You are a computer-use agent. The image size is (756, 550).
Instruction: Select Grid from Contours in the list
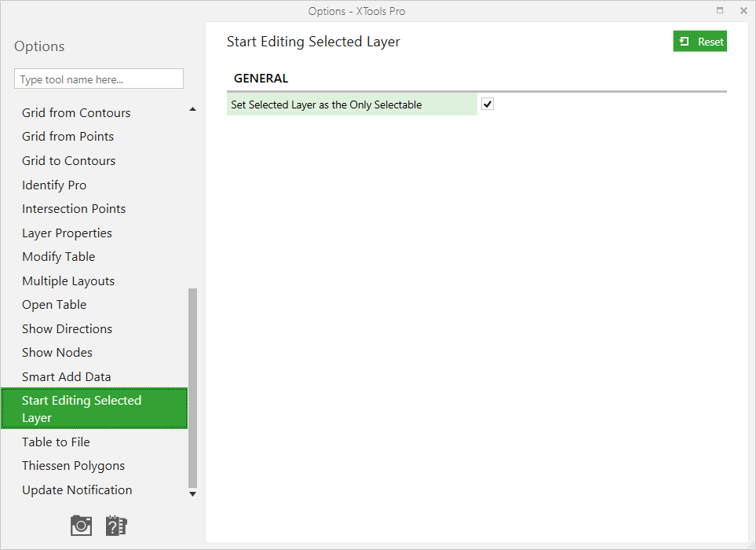(76, 113)
